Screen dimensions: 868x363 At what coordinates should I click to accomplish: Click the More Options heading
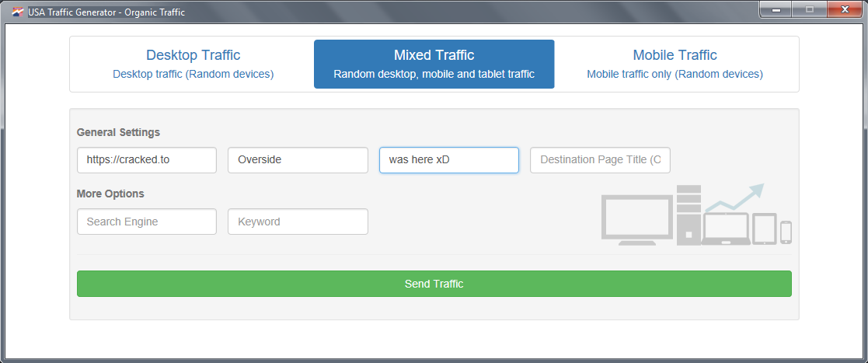[x=110, y=194]
